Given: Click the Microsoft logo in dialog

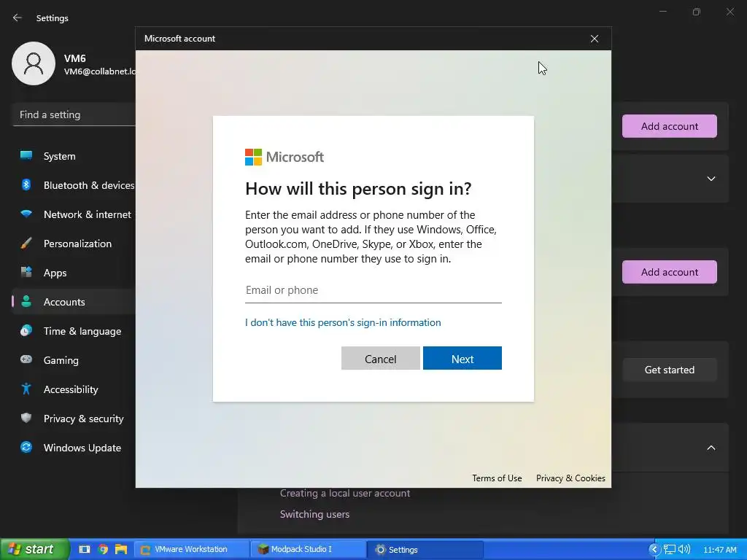Looking at the screenshot, I should (x=285, y=157).
